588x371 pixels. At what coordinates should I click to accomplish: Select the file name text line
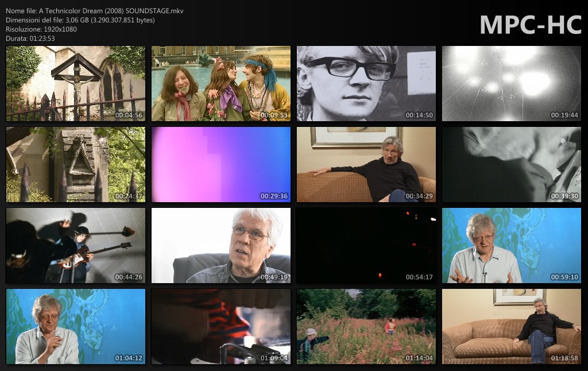(95, 11)
